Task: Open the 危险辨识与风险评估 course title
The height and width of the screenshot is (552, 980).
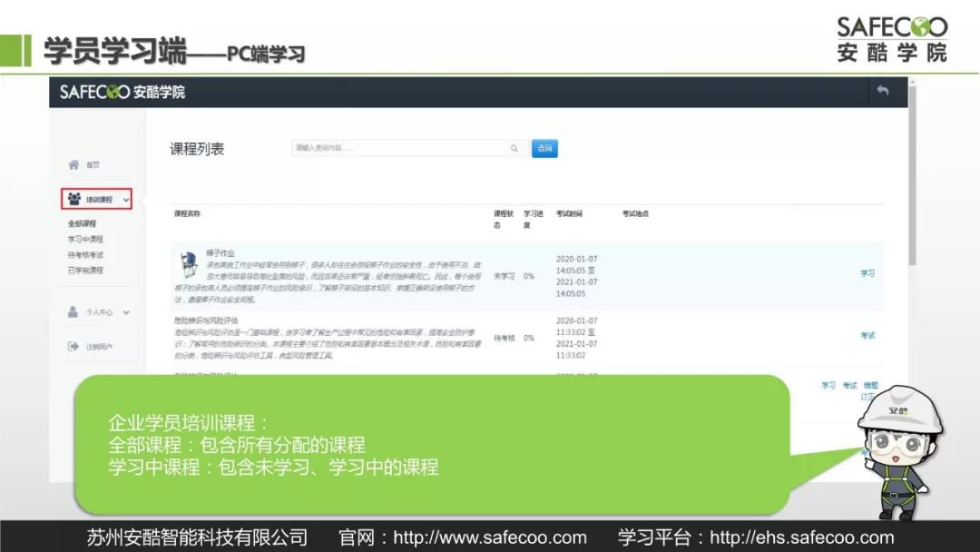Action: click(x=206, y=320)
